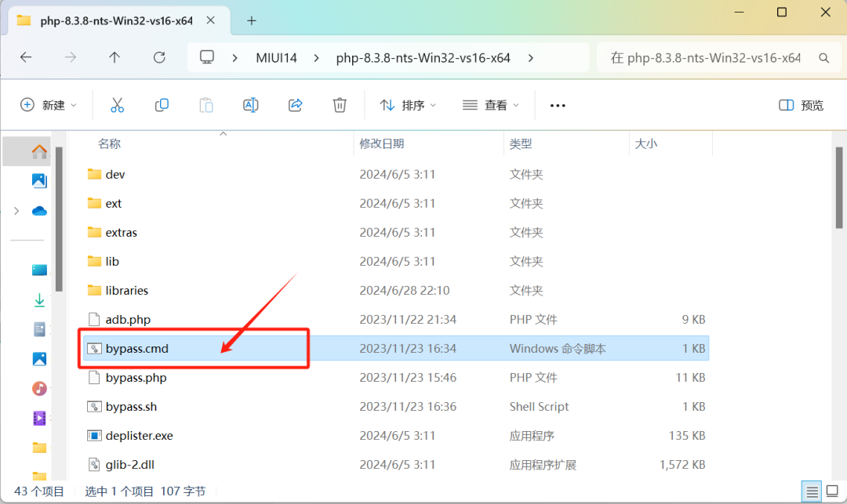Viewport: 847px width, 504px height.
Task: Select the ext folder
Action: click(x=396, y=204)
